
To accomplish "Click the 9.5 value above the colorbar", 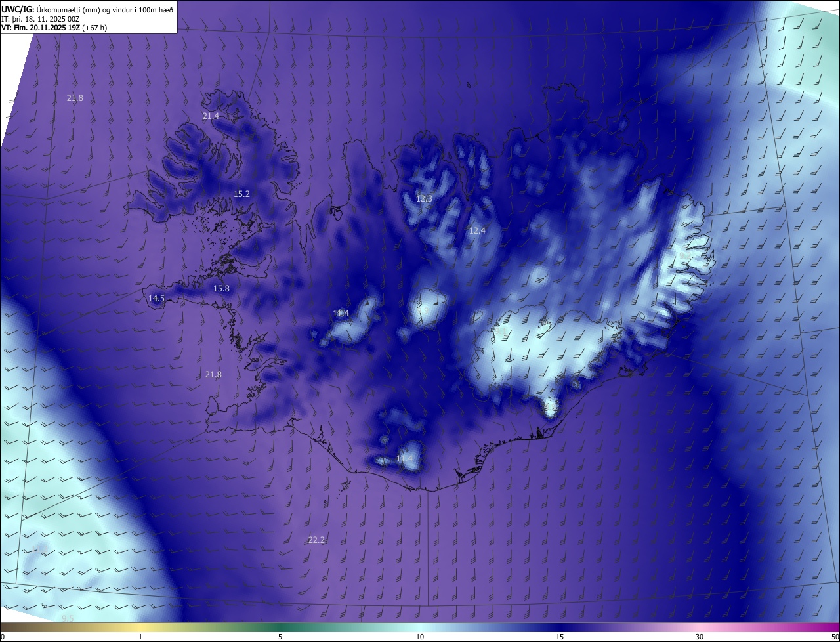I will pos(68,618).
